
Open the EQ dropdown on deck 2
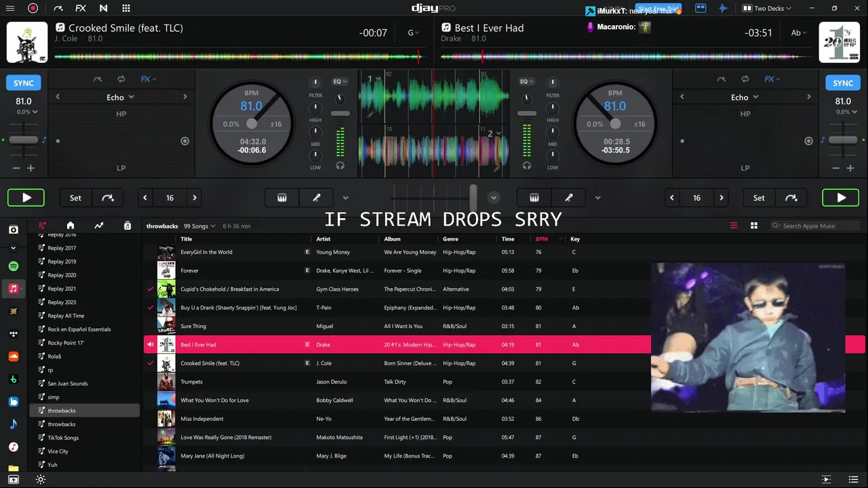coord(526,81)
